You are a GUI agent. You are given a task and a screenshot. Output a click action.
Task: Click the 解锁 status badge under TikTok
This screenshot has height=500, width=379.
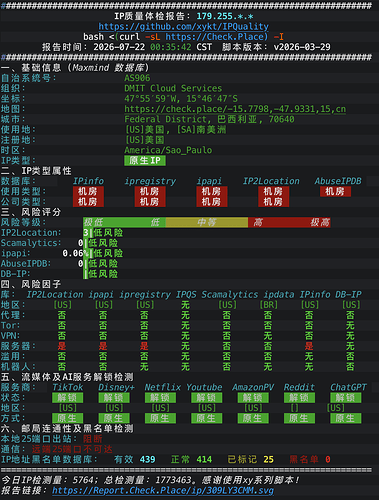68,398
